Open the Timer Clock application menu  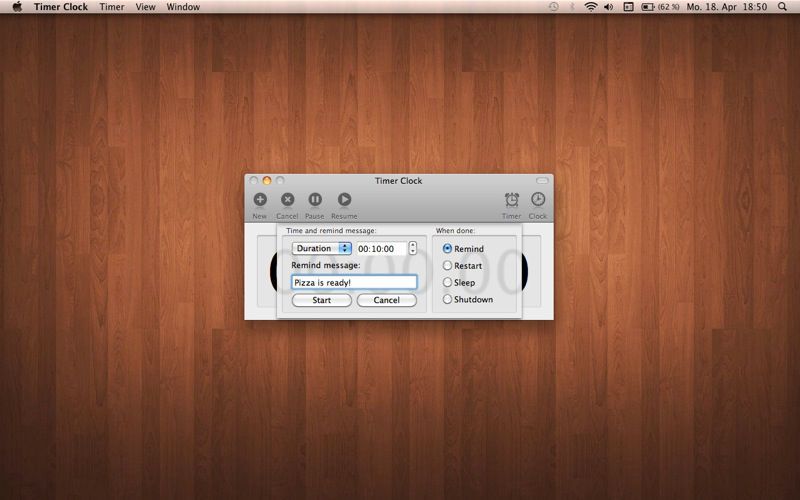(61, 7)
